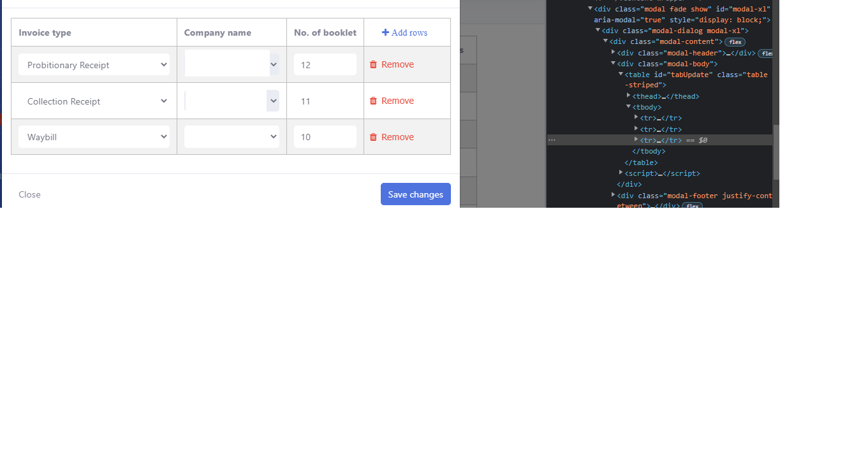Click the booklet count field showing 12

325,64
